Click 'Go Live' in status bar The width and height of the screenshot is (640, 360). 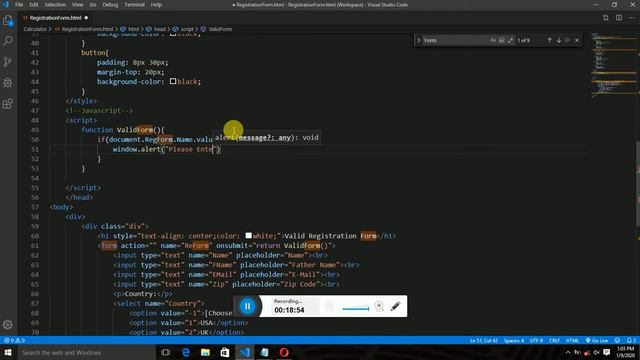tap(597, 340)
